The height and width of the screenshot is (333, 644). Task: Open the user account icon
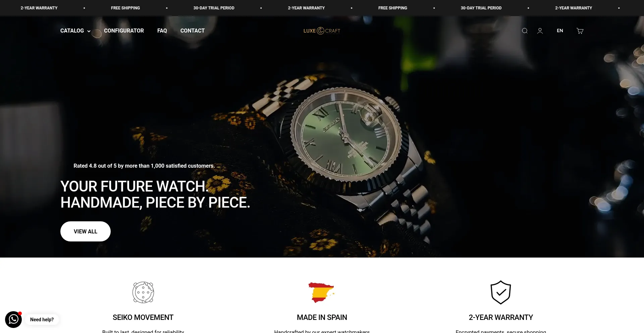540,31
